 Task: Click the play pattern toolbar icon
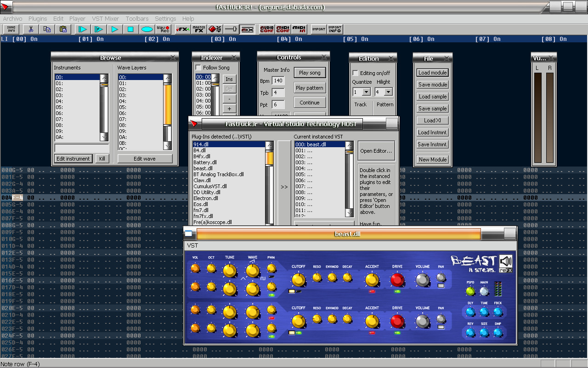[99, 29]
